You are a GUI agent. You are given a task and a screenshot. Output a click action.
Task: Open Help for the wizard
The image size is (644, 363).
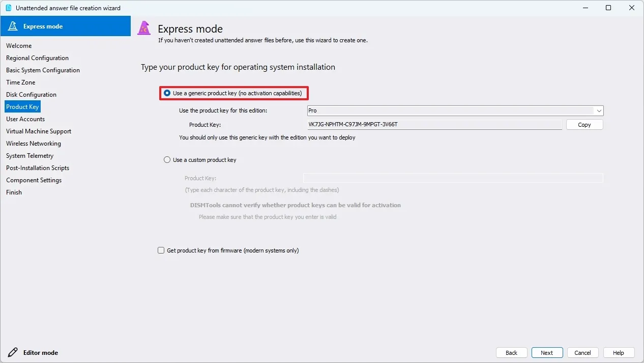point(618,353)
